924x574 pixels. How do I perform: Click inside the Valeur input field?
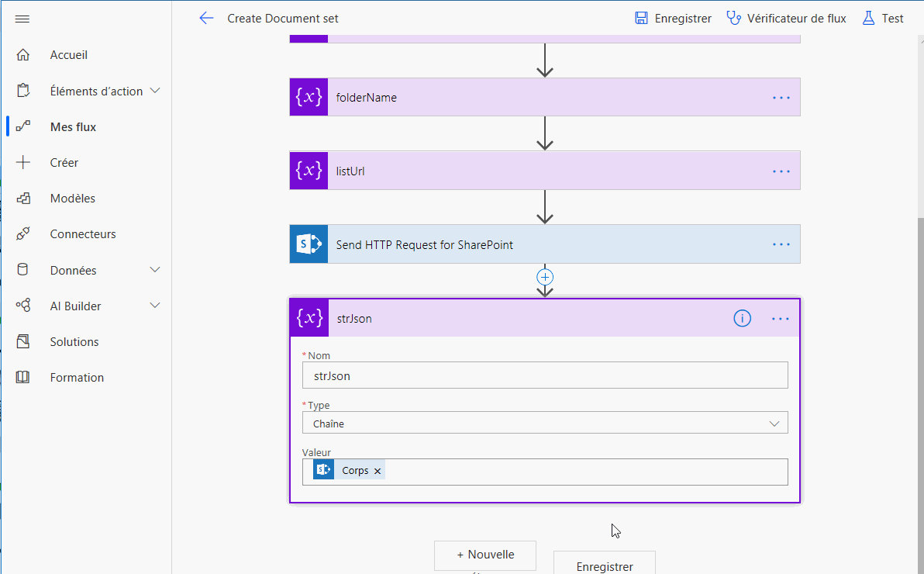(545, 472)
